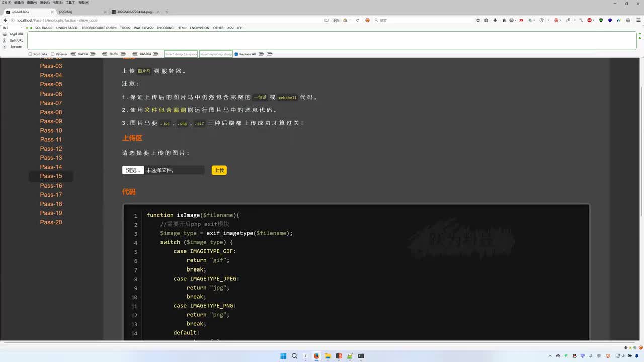Open the TOOLS dropdown in HackBar
The image size is (644, 362).
pyautogui.click(x=126, y=28)
